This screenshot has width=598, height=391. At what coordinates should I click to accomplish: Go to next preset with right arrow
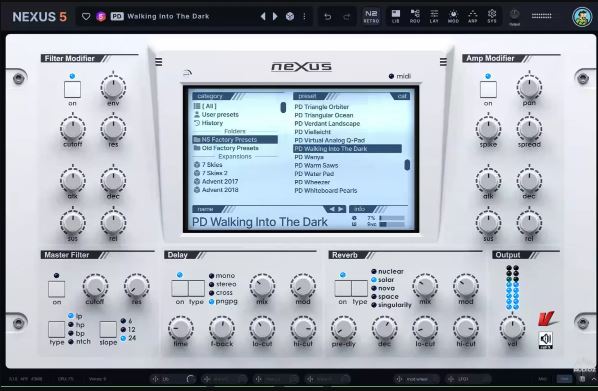point(275,16)
